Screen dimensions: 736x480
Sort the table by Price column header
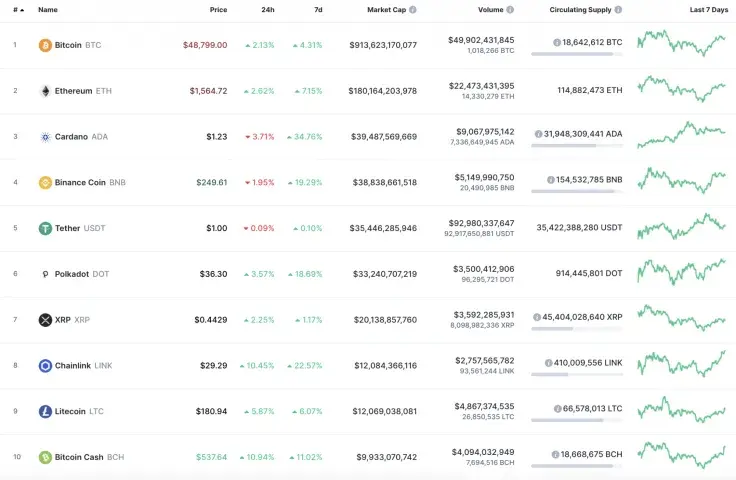(218, 9)
